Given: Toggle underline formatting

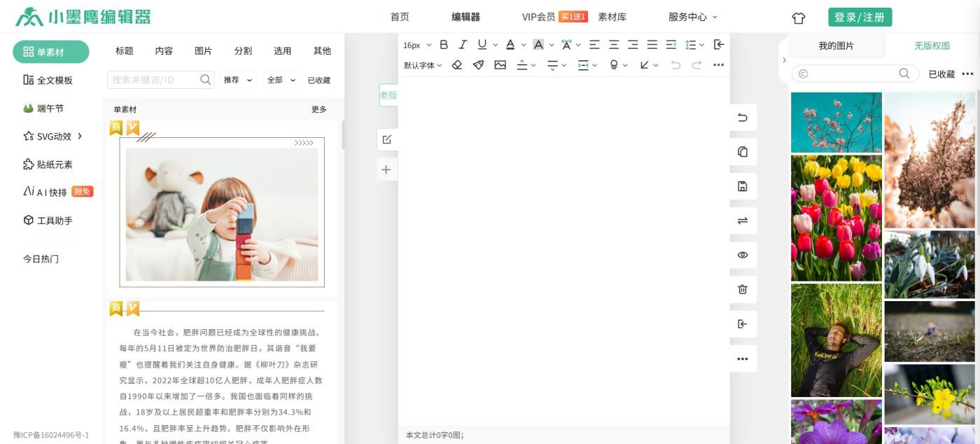Looking at the screenshot, I should tap(482, 44).
